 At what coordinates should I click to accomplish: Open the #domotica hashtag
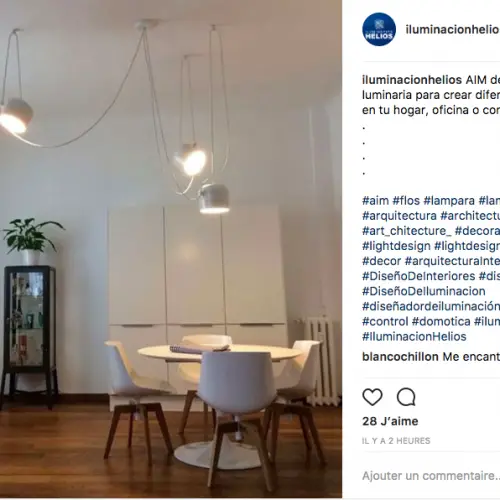[x=441, y=322]
